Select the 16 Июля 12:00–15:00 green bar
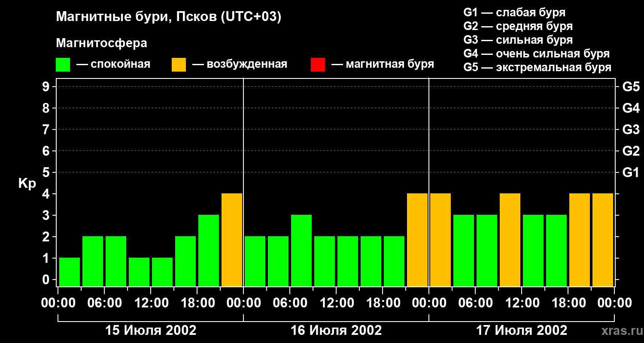 pyautogui.click(x=348, y=261)
